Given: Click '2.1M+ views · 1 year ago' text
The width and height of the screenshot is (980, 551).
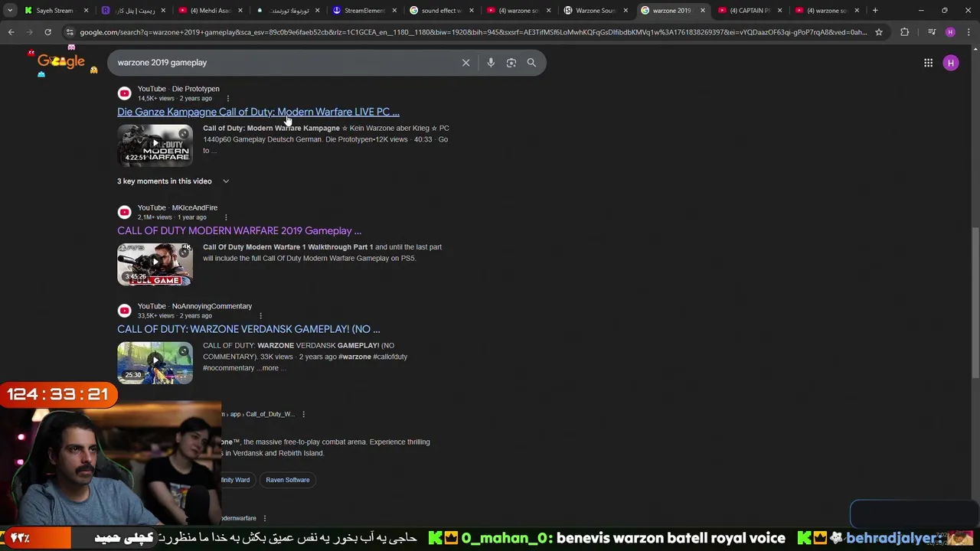Looking at the screenshot, I should pos(172,217).
